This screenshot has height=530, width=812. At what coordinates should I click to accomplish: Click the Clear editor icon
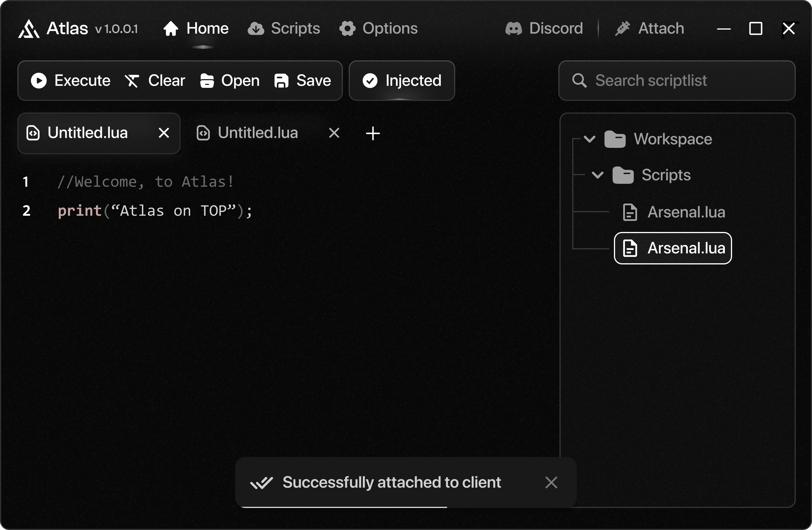point(132,81)
